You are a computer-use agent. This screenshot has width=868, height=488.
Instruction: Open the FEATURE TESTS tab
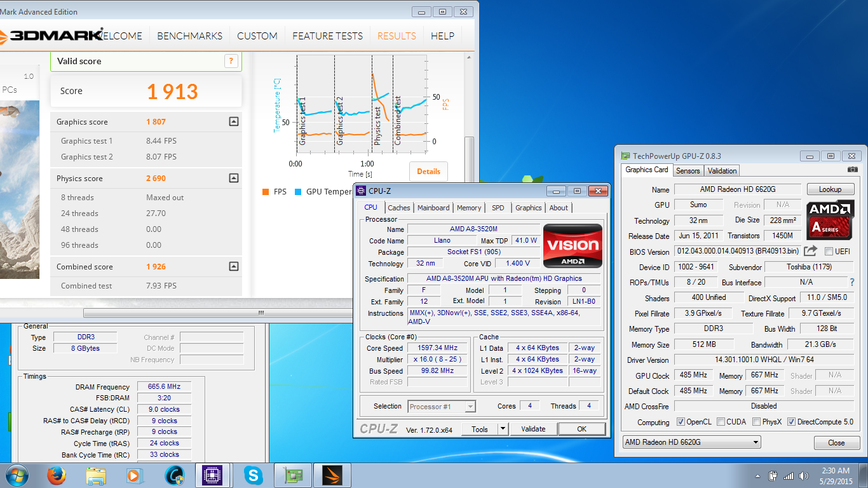[x=327, y=36]
